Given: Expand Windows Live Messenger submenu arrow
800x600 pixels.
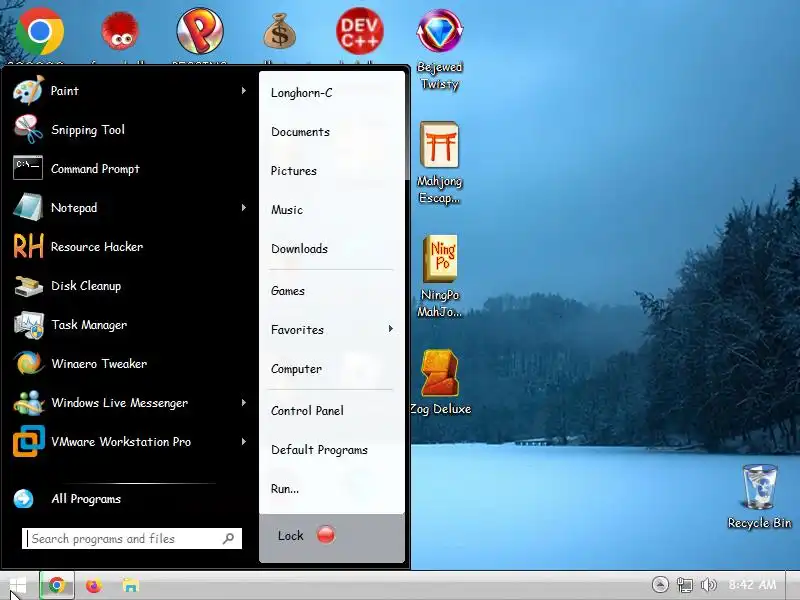Looking at the screenshot, I should (x=244, y=403).
